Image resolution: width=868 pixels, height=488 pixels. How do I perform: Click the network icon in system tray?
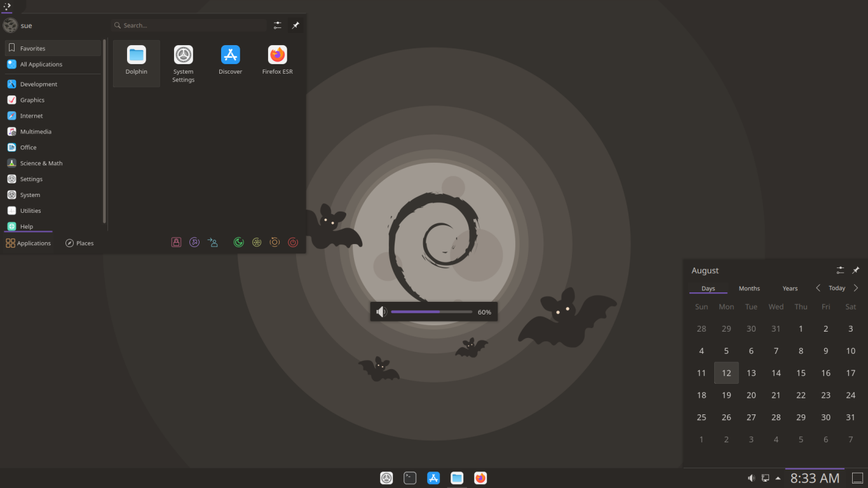[765, 478]
